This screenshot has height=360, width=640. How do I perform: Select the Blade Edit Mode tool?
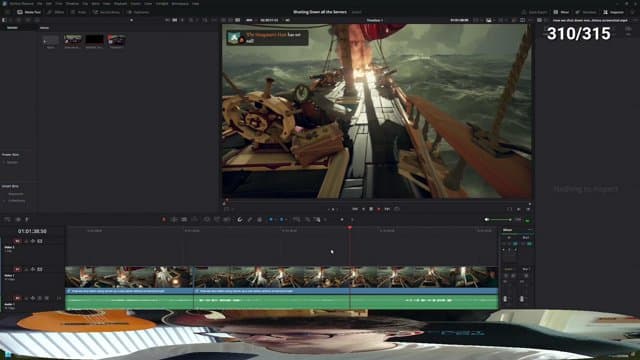pyautogui.click(x=195, y=220)
